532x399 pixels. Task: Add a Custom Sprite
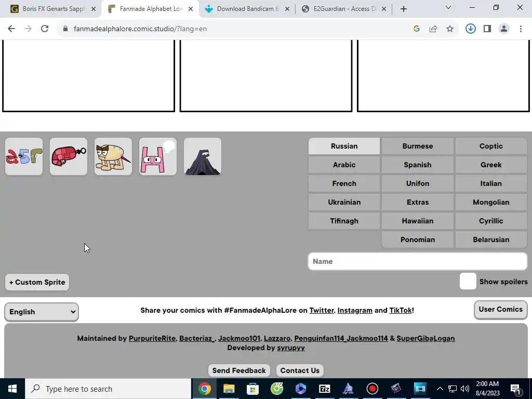pos(37,282)
